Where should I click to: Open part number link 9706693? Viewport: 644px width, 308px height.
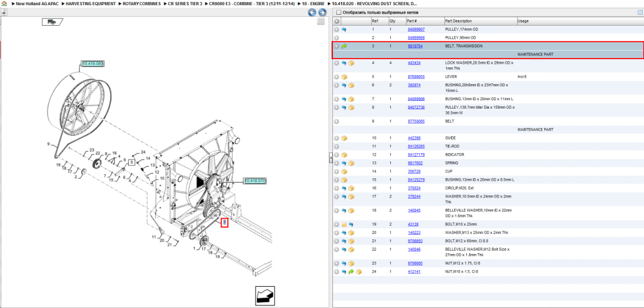415,240
